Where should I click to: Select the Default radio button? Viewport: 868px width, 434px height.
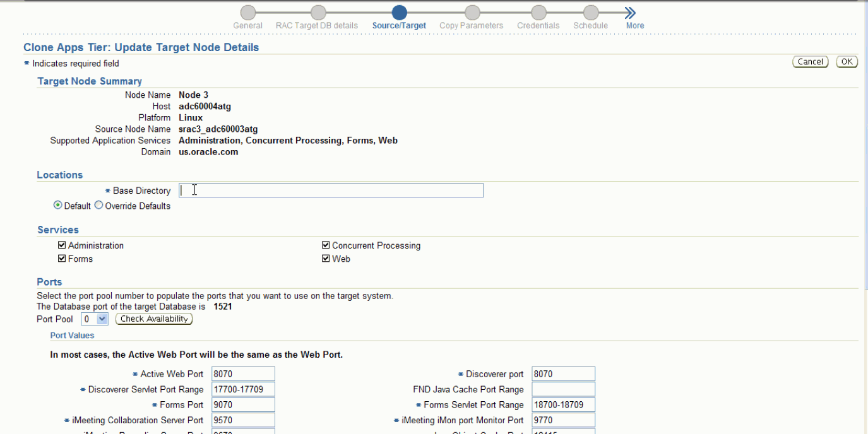point(58,206)
